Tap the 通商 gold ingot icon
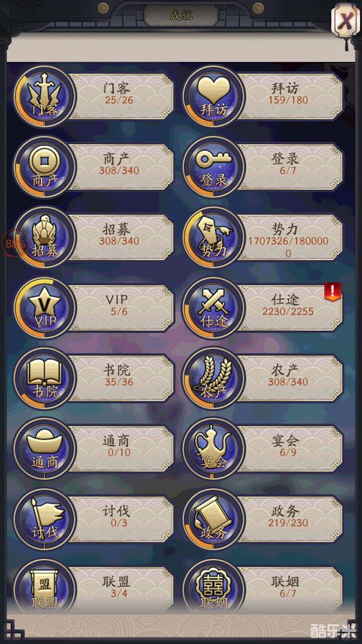Screen dimensions: 362x644 (45, 449)
